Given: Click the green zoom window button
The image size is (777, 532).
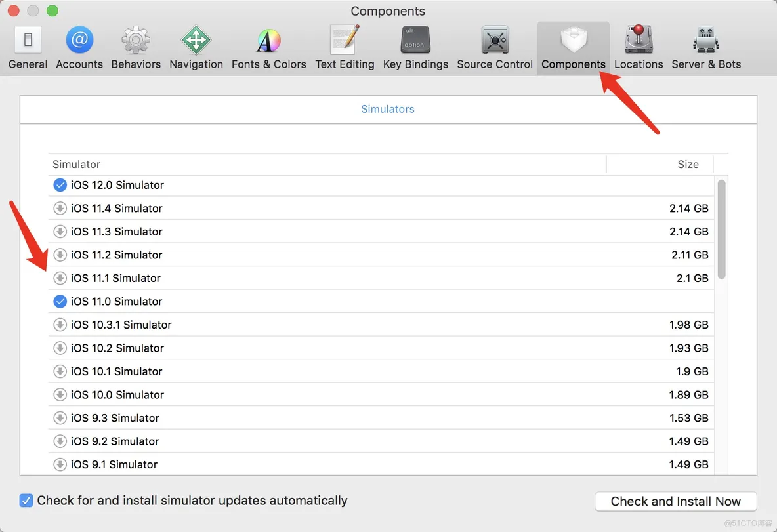Looking at the screenshot, I should click(52, 10).
